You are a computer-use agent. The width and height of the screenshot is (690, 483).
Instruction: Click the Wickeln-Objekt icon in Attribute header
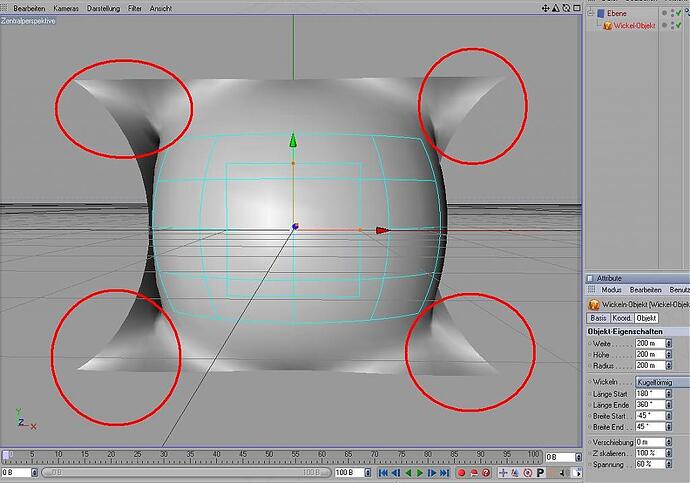pos(594,304)
